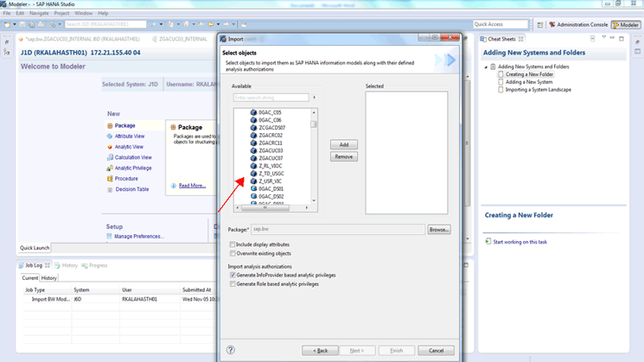Open the Edit menu
644x362 pixels.
(20, 13)
